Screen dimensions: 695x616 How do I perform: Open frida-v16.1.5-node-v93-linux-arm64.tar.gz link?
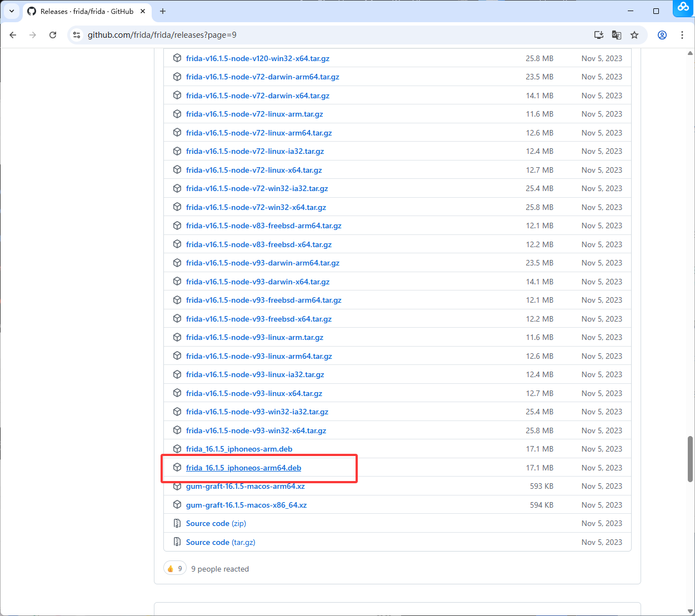(259, 356)
